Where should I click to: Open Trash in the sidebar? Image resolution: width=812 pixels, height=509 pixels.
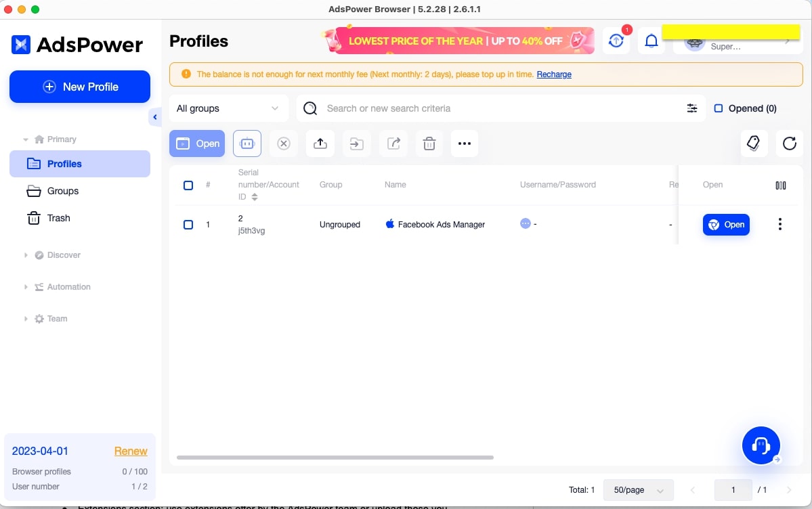(58, 218)
